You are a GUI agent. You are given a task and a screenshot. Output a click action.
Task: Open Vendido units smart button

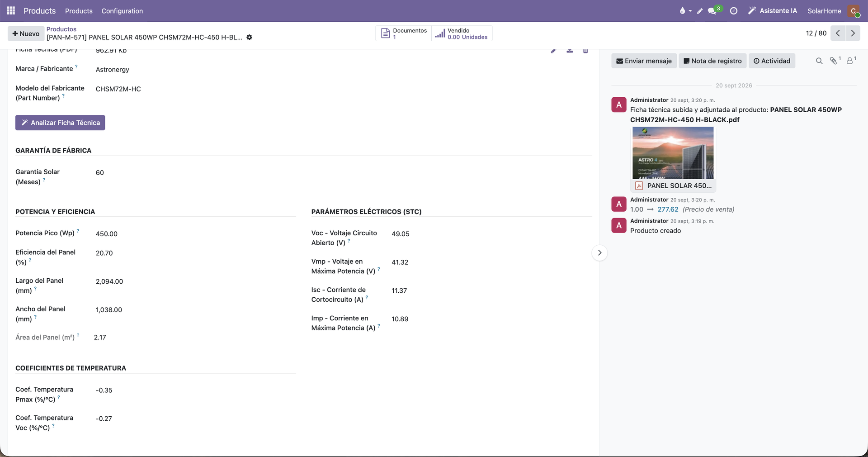pyautogui.click(x=462, y=33)
